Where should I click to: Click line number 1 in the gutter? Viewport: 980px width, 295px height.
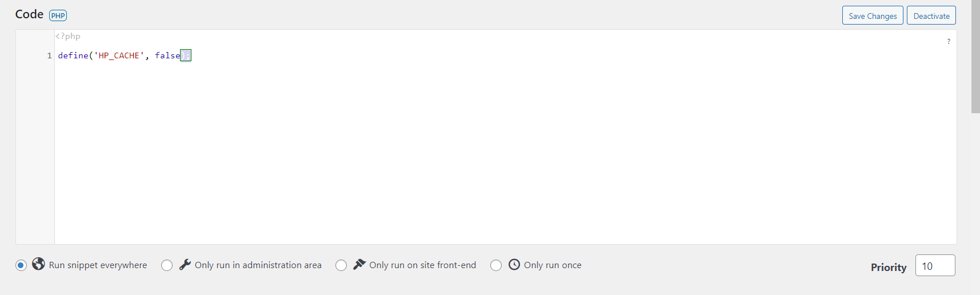pyautogui.click(x=49, y=55)
